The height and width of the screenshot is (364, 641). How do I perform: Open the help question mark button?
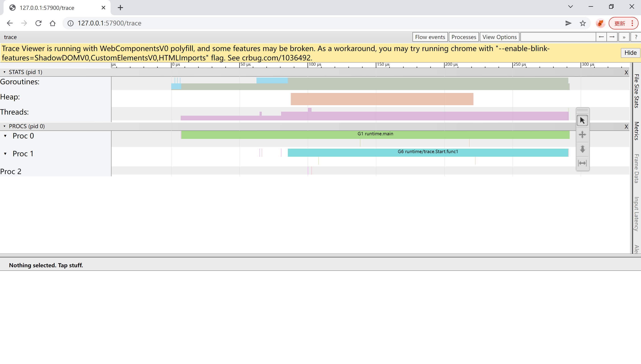click(636, 37)
